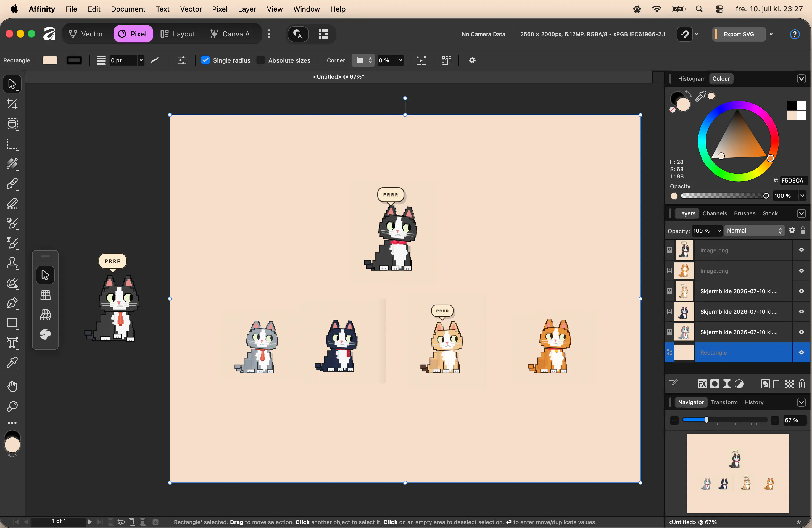The image size is (812, 528).
Task: Switch to the Transform tab
Action: pyautogui.click(x=724, y=402)
